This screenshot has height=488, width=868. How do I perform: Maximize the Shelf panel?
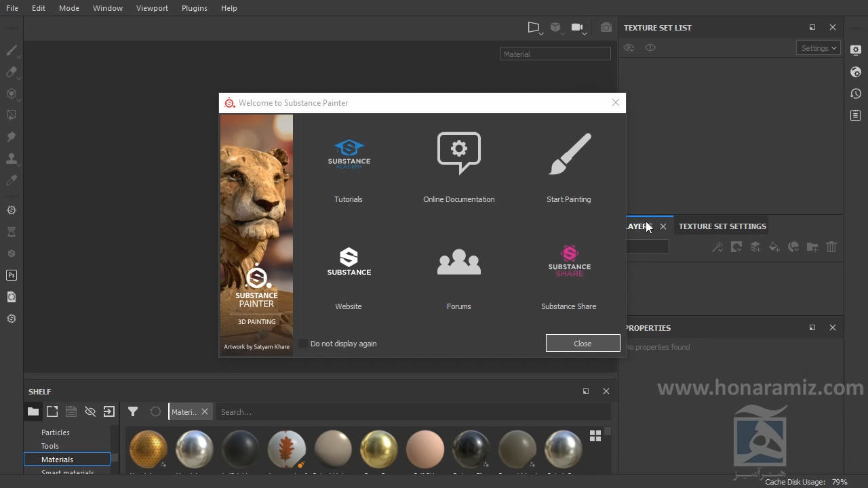[586, 391]
